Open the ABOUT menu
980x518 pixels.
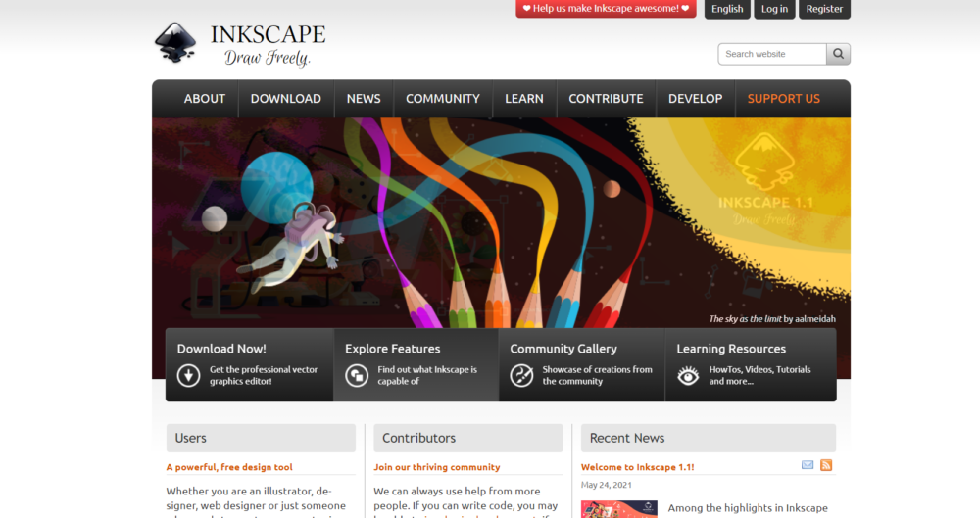point(205,99)
